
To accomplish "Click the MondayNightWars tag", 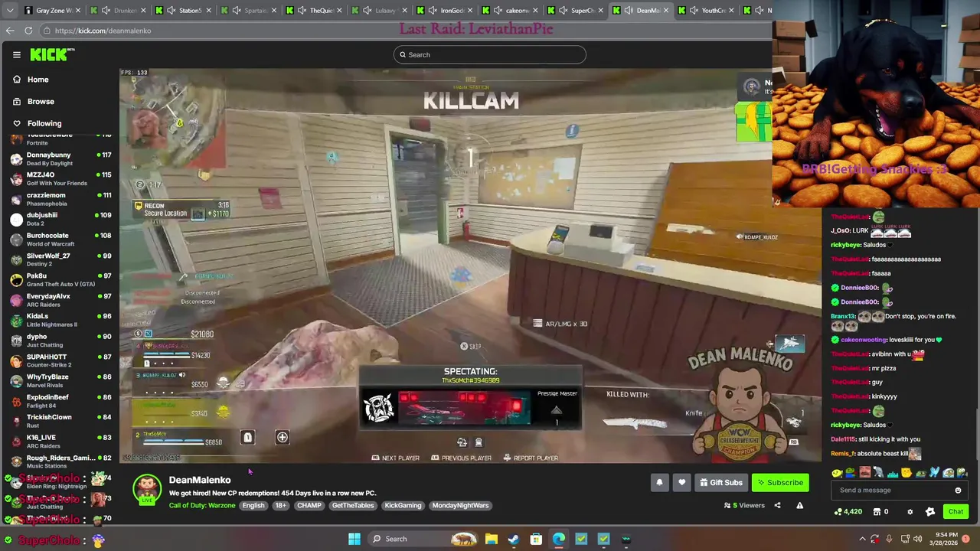I will tap(460, 505).
